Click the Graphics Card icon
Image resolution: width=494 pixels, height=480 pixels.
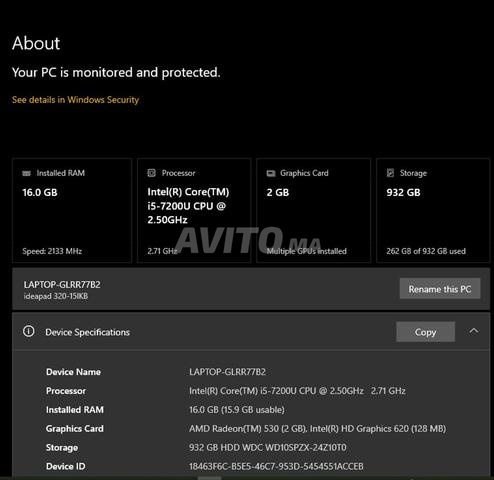pyautogui.click(x=271, y=173)
